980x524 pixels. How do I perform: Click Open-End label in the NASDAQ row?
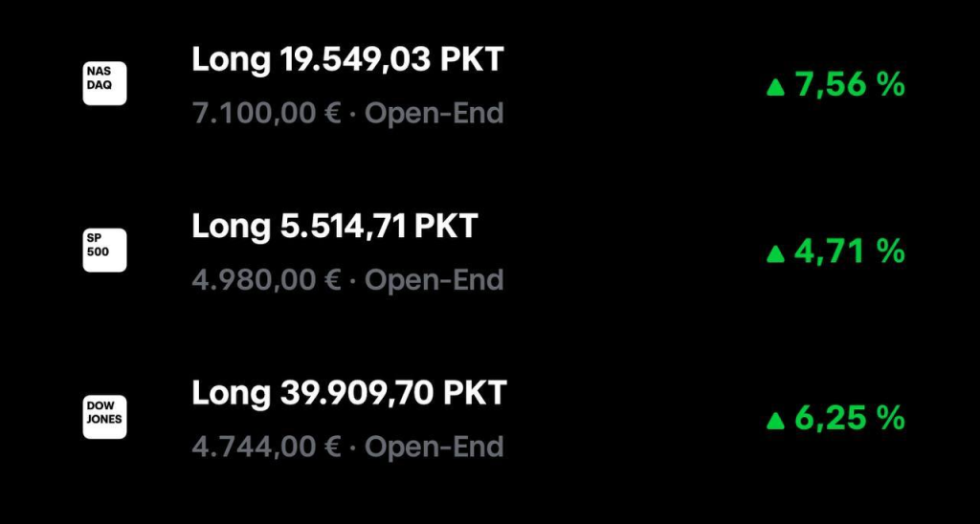[434, 114]
